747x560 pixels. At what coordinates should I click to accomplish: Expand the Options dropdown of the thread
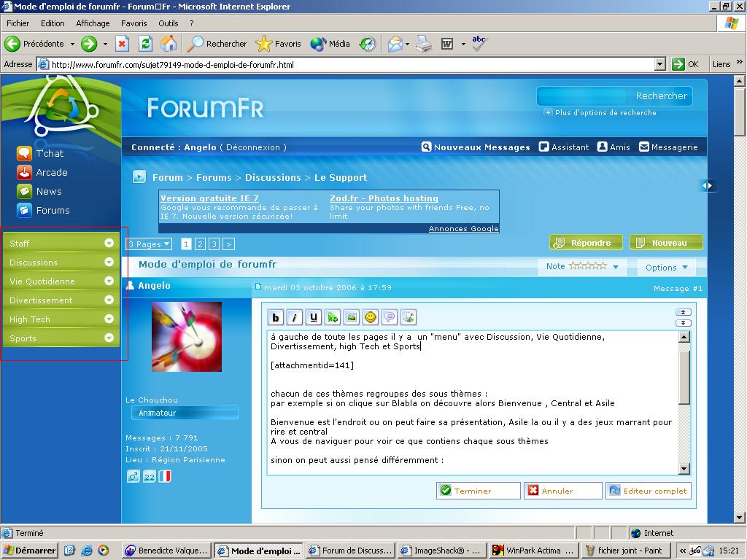(x=666, y=267)
